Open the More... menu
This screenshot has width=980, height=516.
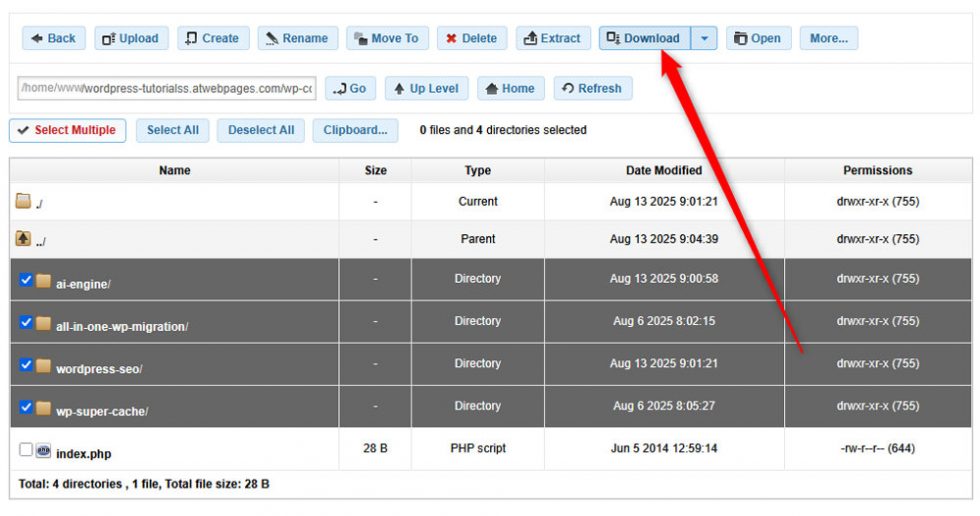pyautogui.click(x=829, y=38)
